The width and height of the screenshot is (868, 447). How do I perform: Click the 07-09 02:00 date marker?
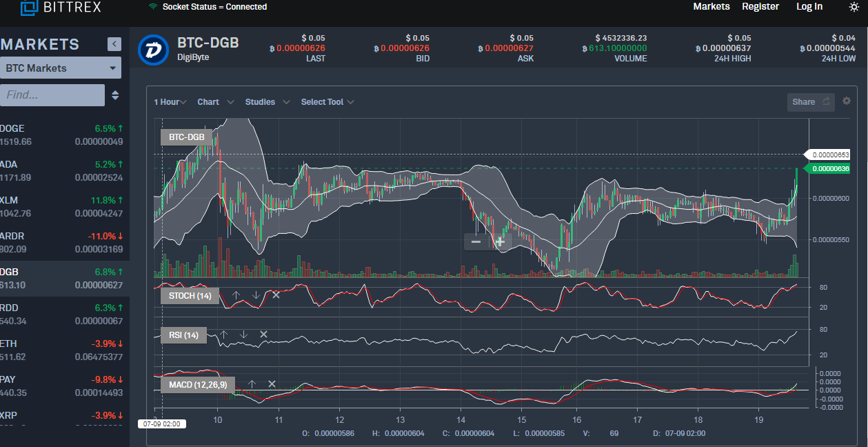point(162,424)
